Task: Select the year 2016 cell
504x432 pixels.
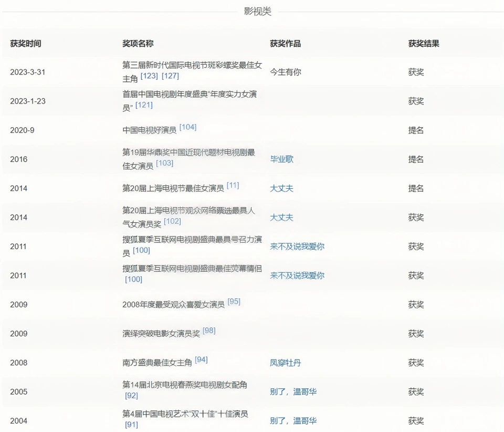Action: pos(19,159)
